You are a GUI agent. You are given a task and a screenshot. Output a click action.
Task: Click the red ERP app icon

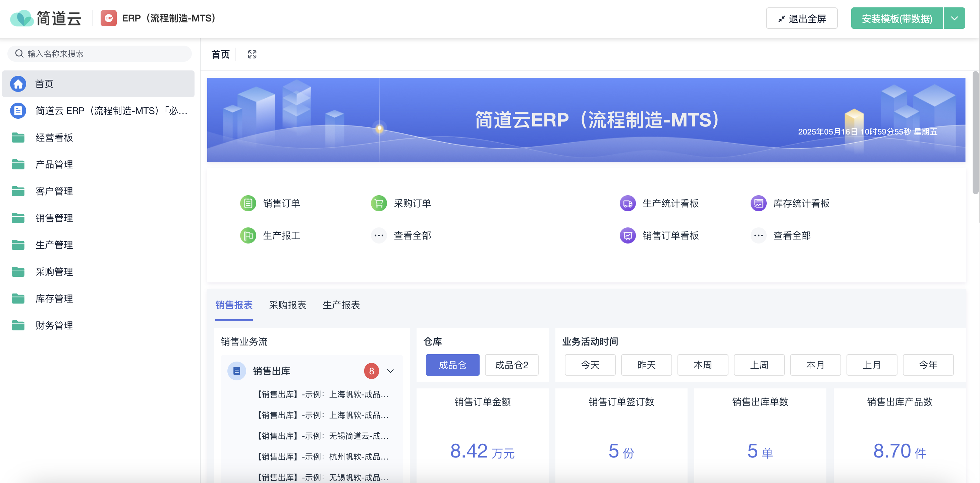(108, 18)
